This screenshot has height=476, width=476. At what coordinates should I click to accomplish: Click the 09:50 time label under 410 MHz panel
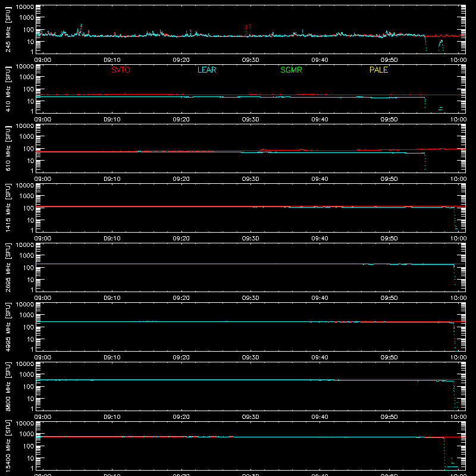point(389,120)
